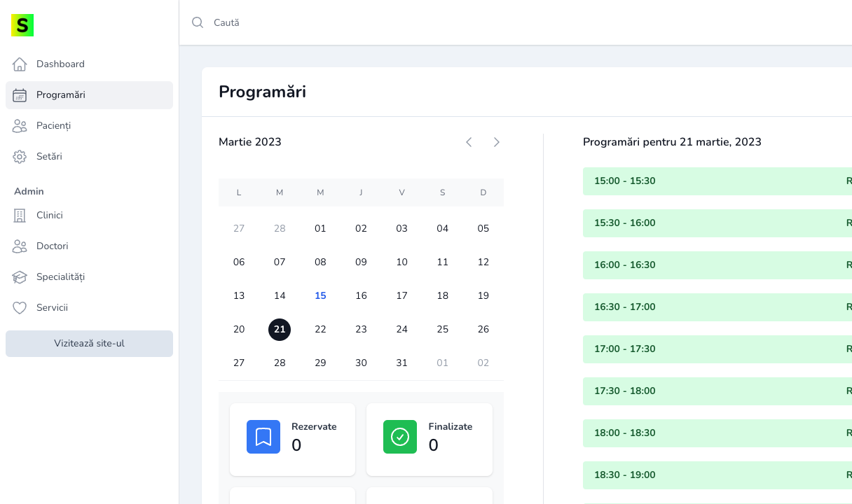Pick day 09 in the calendar
852x504 pixels.
[361, 262]
